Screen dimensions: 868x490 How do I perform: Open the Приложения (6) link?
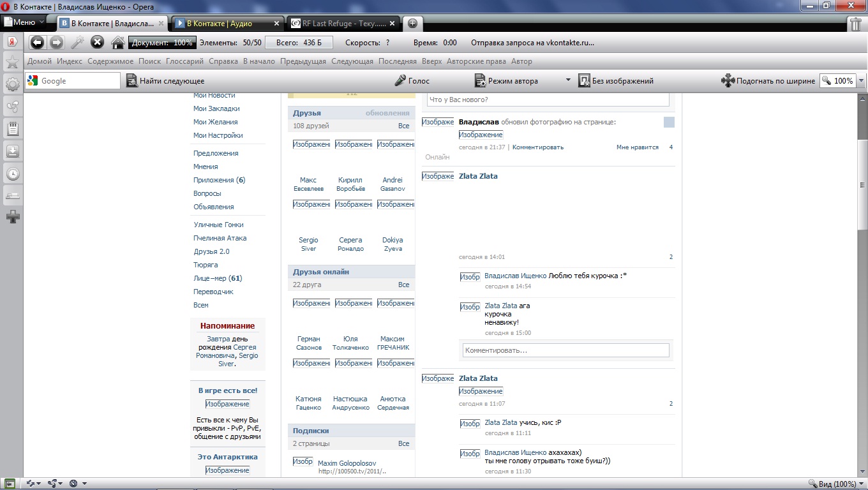click(x=219, y=180)
